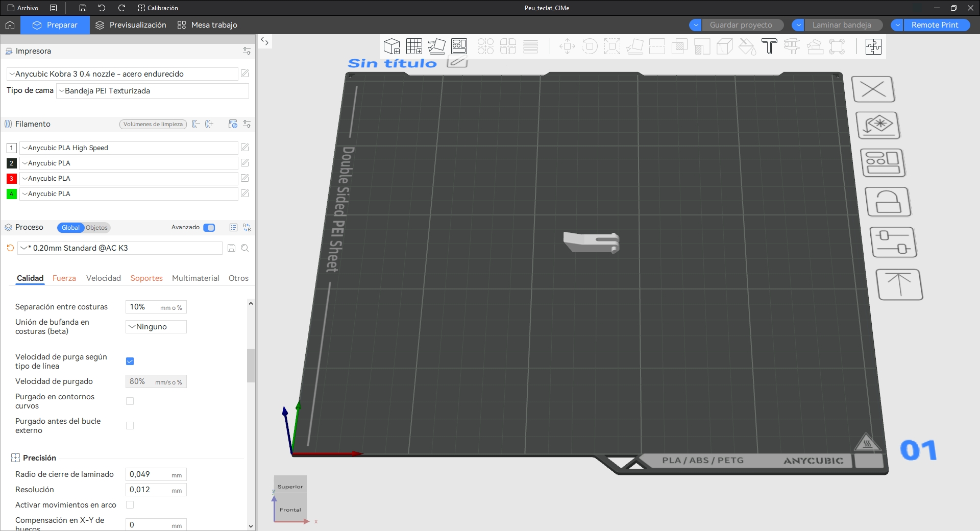Switch to the Velocidad tab
980x531 pixels.
point(103,278)
